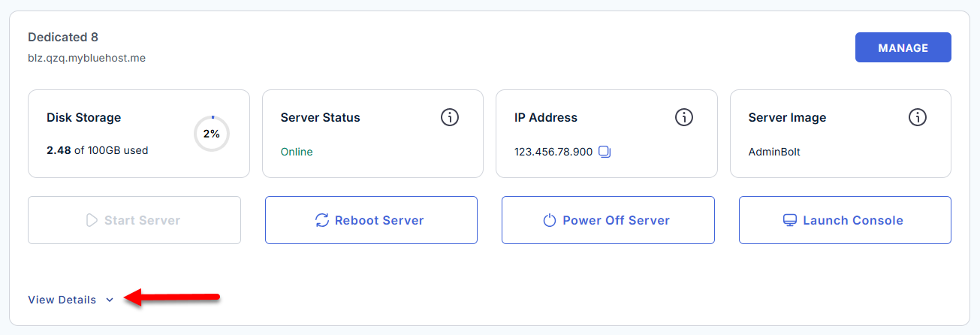980x335 pixels.
Task: Select the hostname blz.qzq.mybluehost.me
Action: click(x=86, y=58)
